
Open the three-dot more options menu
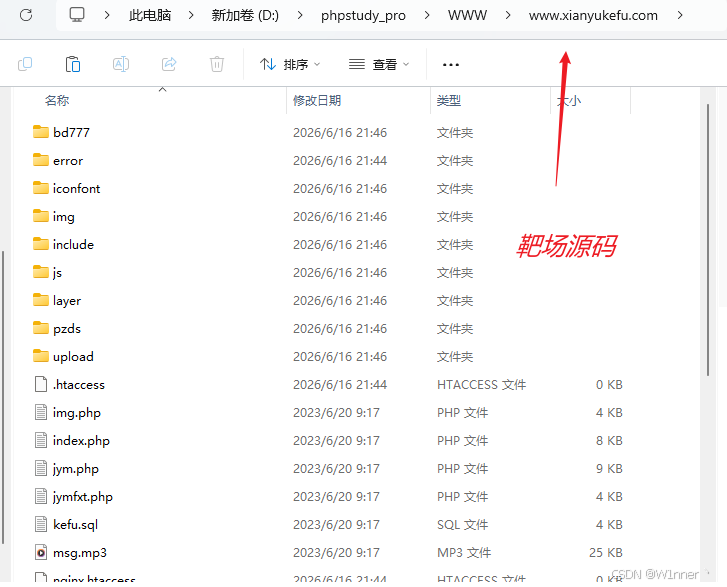(x=451, y=64)
